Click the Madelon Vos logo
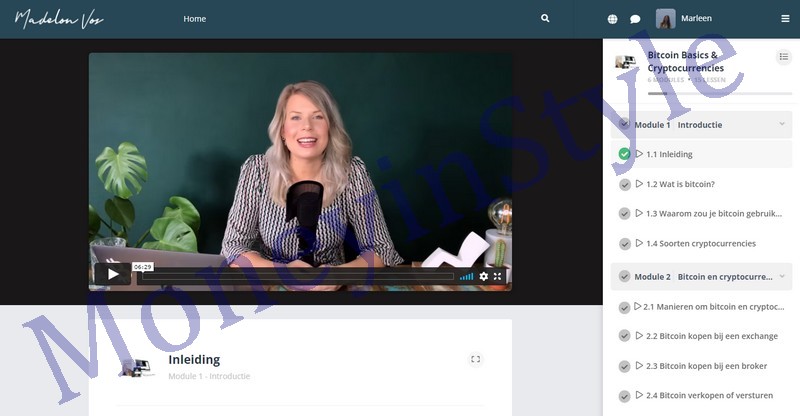Screen dimensions: 800x416 59,19
